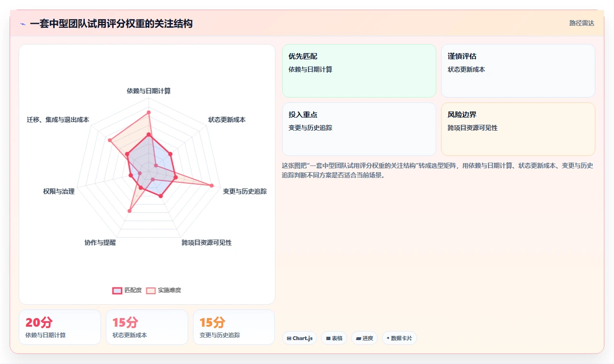Click 实施难度 data point on 迁移、集成与退出成本 axis

(x=110, y=140)
